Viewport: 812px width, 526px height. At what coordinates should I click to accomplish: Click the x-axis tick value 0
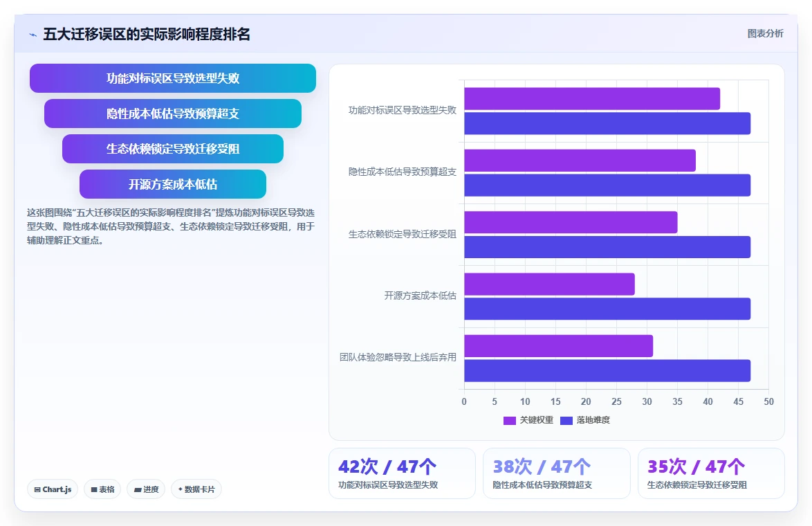tap(464, 401)
